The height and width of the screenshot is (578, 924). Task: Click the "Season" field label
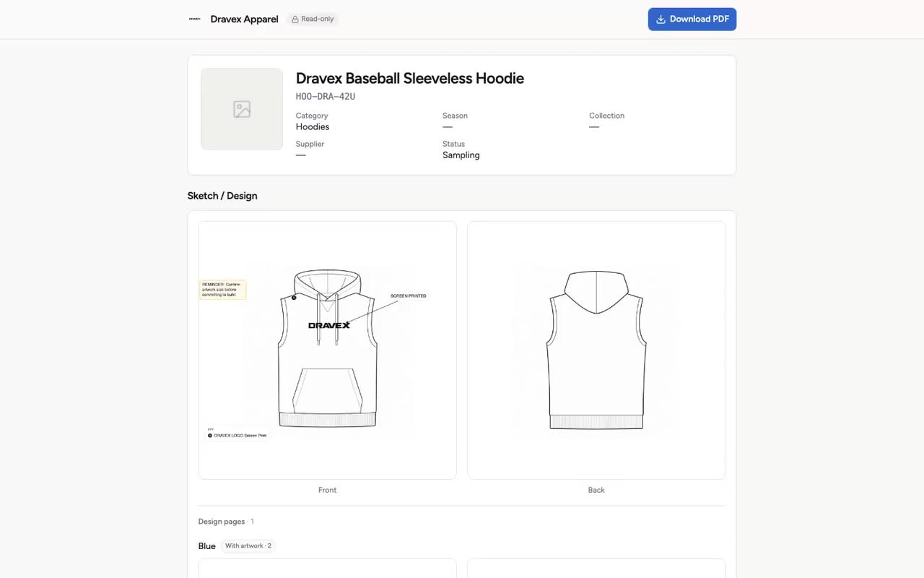point(455,116)
